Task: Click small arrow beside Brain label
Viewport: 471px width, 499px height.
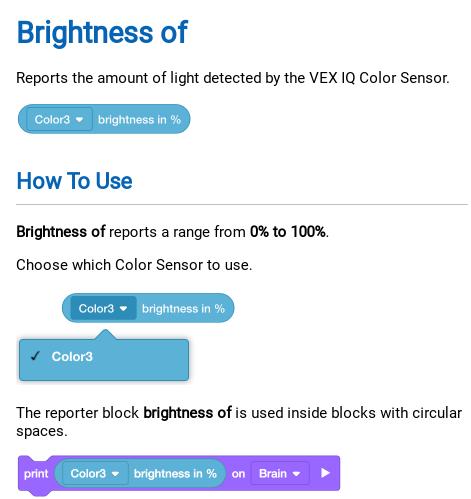Action: click(x=296, y=474)
